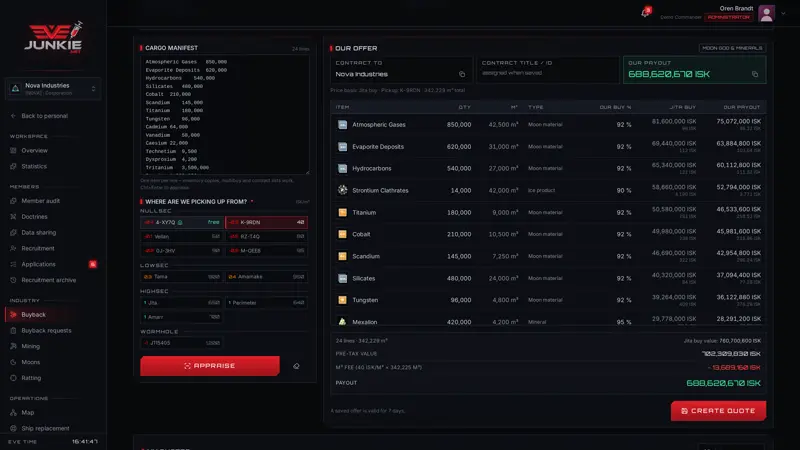Open Statistics in the sidebar
Screen dimensions: 800x450
tap(34, 166)
